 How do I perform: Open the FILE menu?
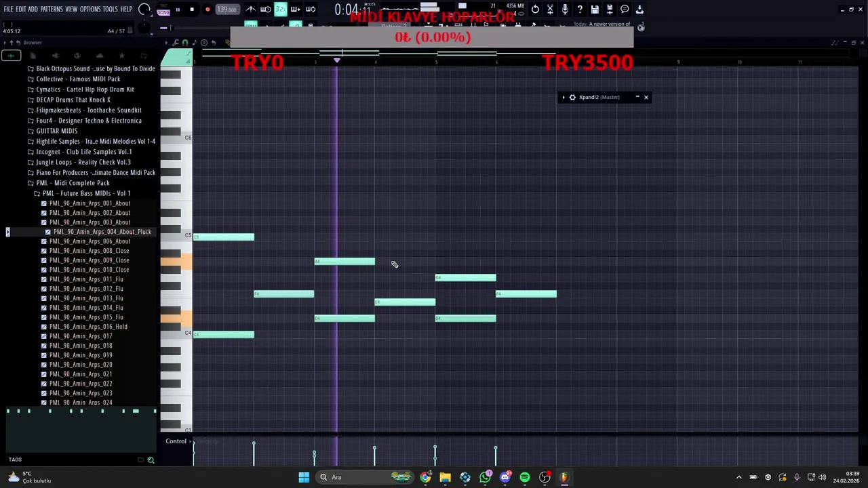pyautogui.click(x=8, y=9)
